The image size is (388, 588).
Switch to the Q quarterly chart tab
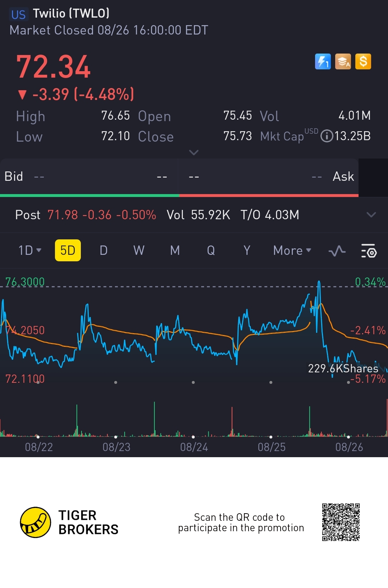211,251
